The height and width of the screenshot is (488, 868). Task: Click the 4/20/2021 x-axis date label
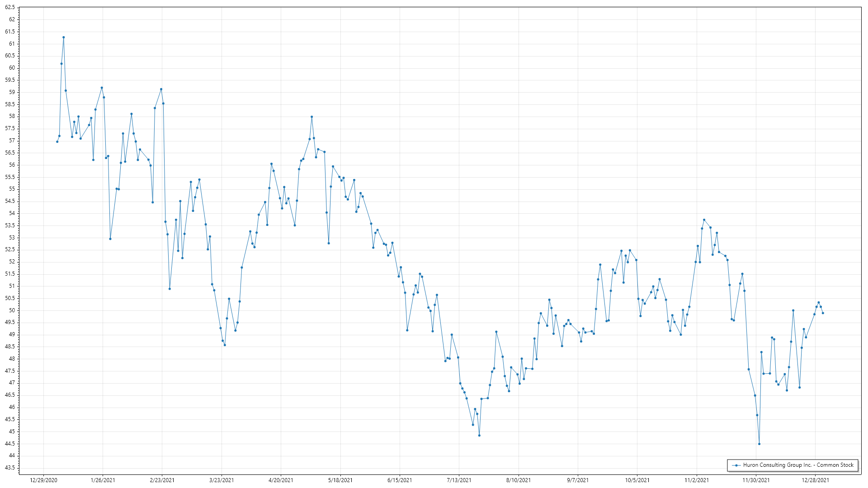coord(281,480)
